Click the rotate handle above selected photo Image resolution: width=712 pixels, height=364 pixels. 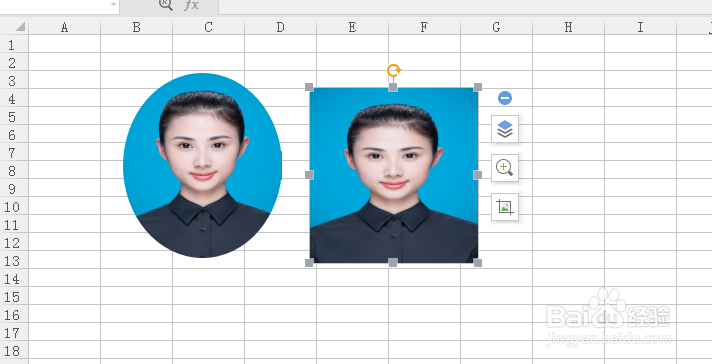[394, 71]
